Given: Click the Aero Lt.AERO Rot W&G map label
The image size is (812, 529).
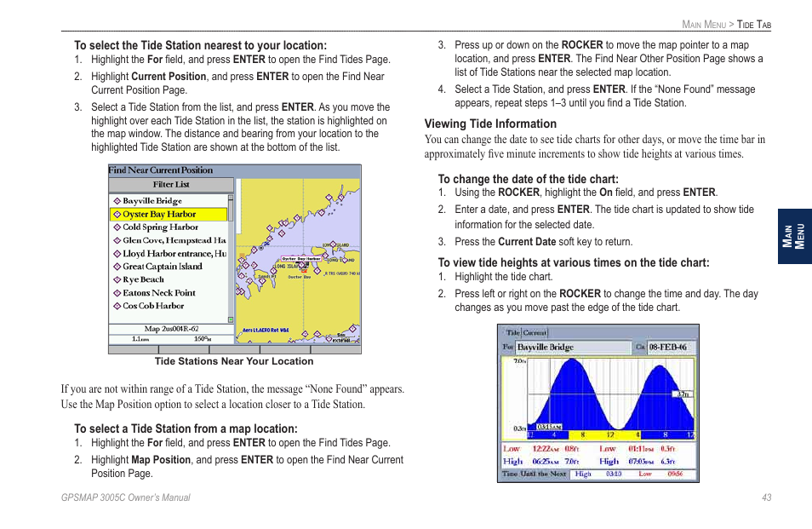Looking at the screenshot, I should click(266, 330).
